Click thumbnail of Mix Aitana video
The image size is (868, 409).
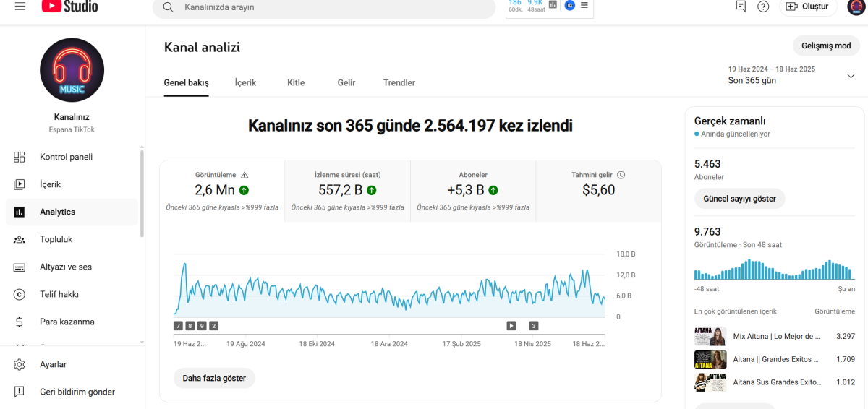coord(710,337)
